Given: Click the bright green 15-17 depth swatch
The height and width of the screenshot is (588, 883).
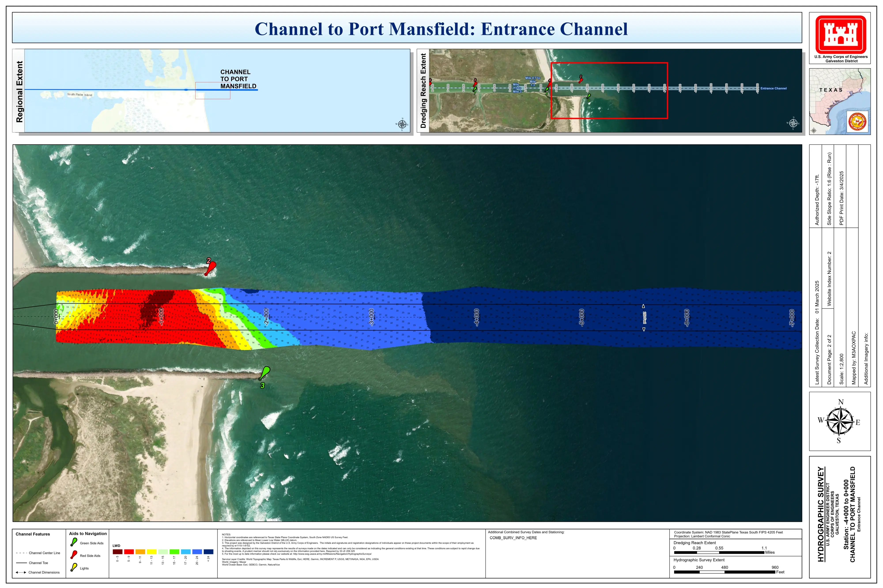Looking at the screenshot, I should click(x=174, y=552).
